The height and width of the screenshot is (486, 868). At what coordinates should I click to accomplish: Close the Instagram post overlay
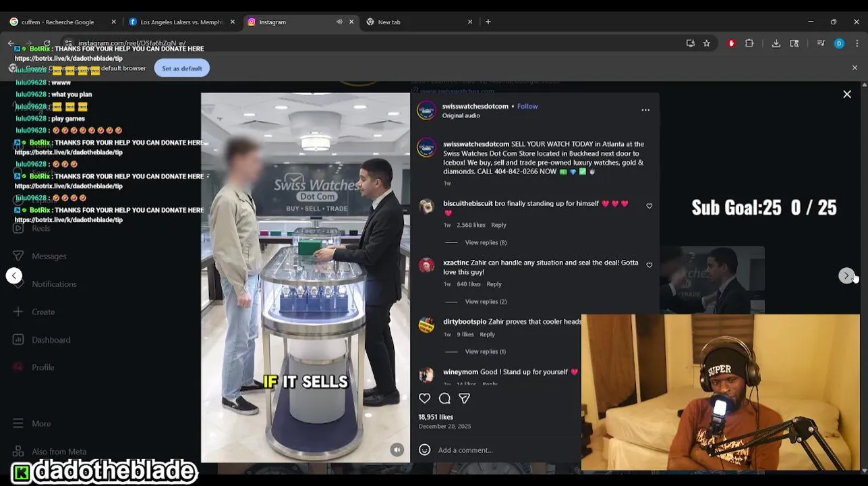(847, 94)
